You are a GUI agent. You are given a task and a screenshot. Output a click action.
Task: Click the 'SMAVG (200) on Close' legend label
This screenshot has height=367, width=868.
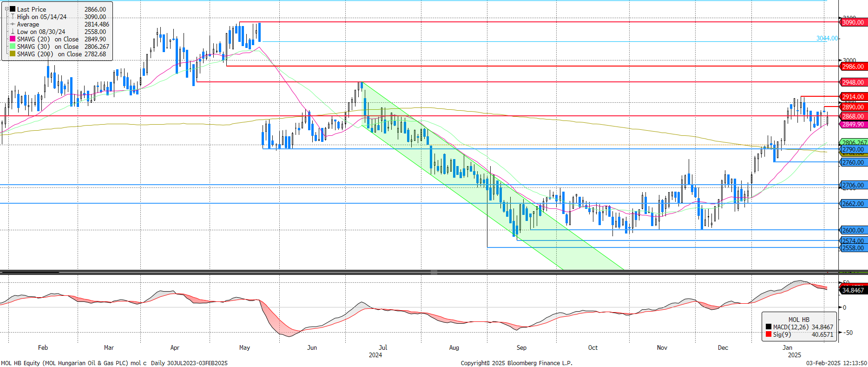[x=50, y=54]
